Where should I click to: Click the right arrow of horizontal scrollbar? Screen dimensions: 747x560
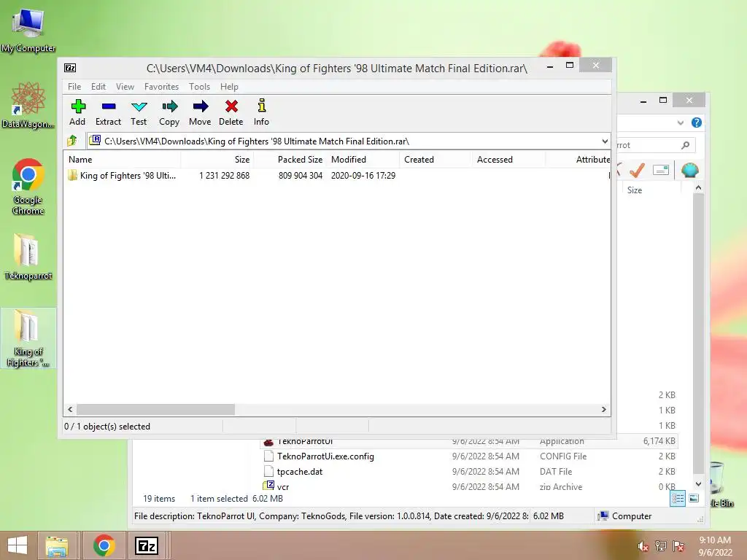(x=603, y=410)
